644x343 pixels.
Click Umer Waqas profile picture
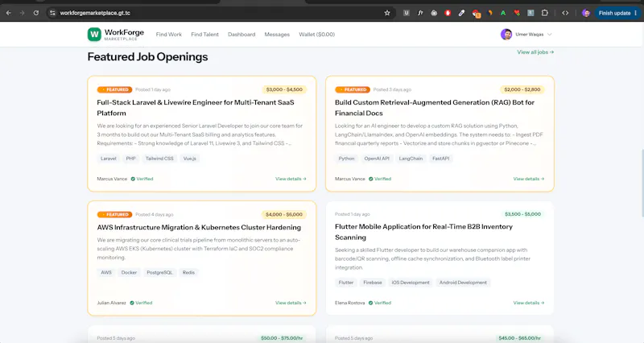point(506,35)
